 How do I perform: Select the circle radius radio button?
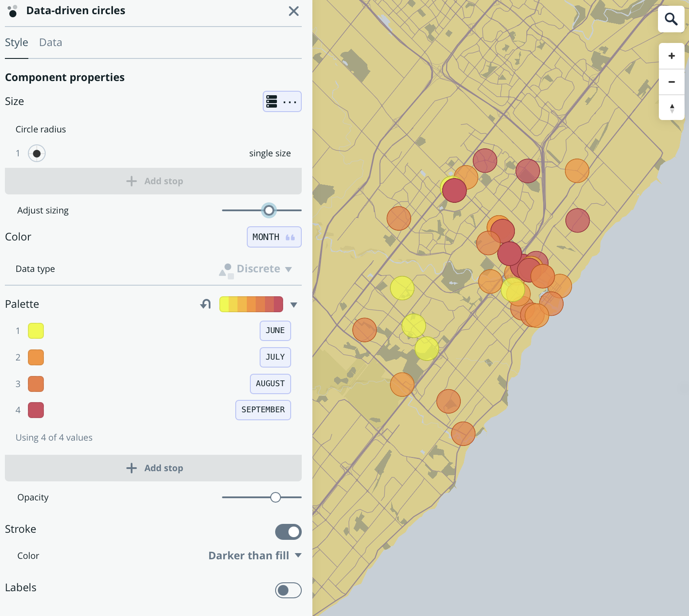(x=37, y=153)
